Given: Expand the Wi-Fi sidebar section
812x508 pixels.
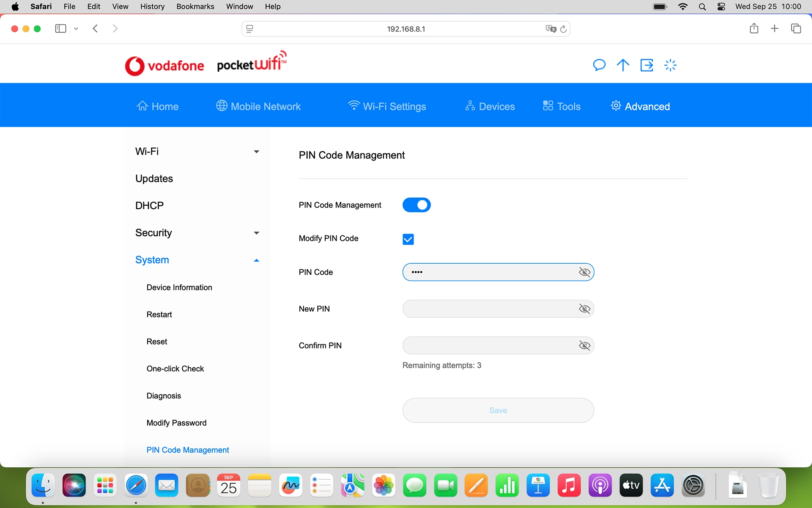Looking at the screenshot, I should [x=256, y=152].
